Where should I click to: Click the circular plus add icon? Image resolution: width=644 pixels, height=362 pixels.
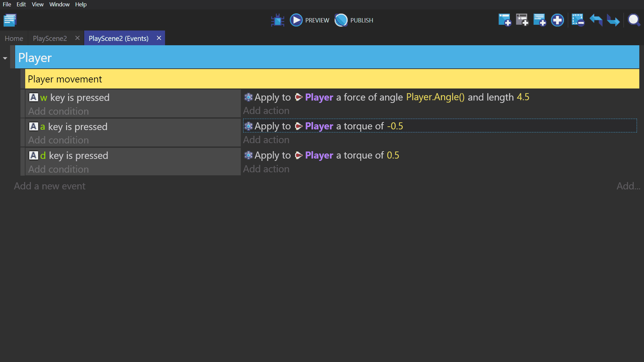tap(557, 20)
